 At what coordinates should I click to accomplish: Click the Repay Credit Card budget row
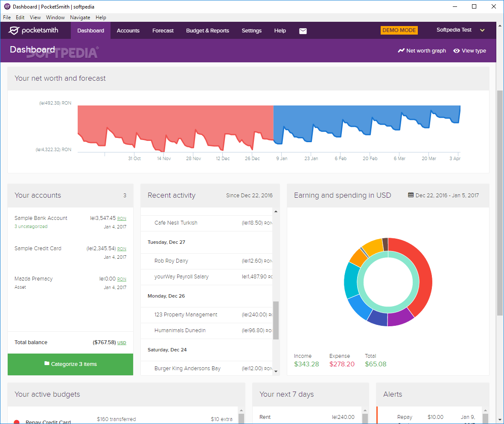tap(123, 419)
